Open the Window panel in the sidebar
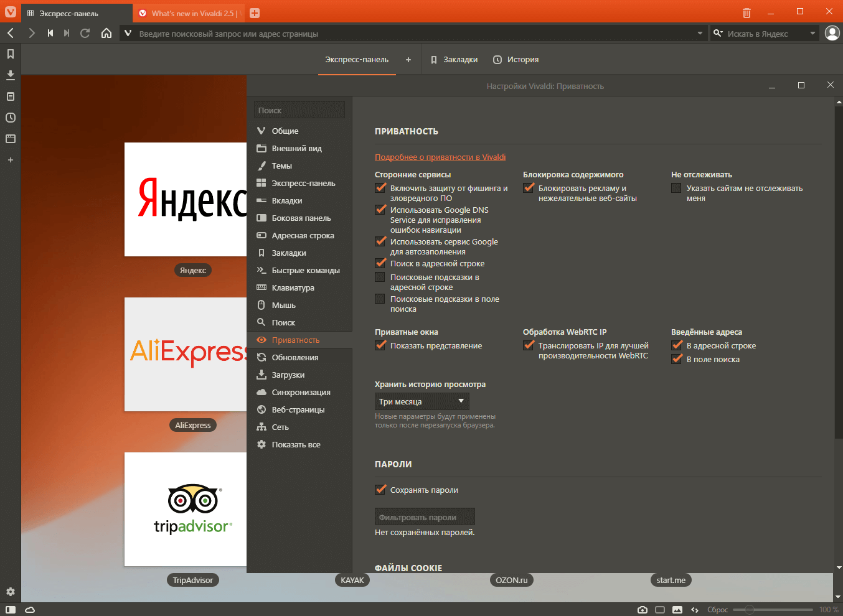The width and height of the screenshot is (843, 616). point(10,139)
